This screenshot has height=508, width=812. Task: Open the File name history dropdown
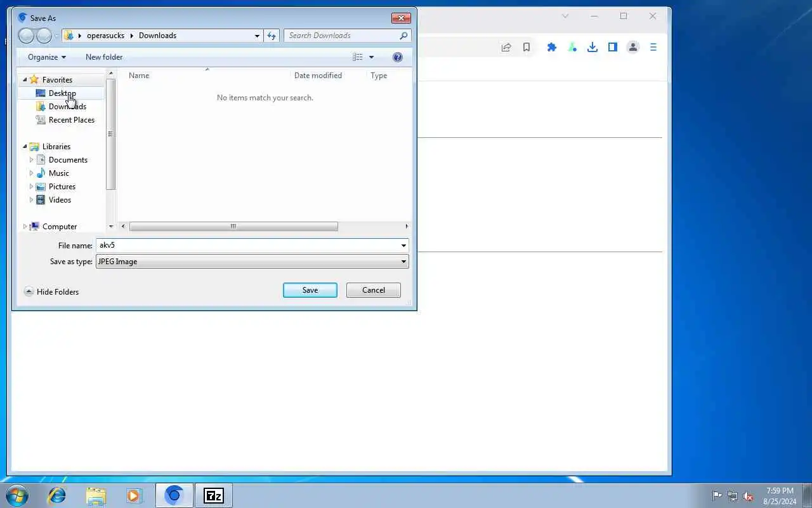[403, 245]
